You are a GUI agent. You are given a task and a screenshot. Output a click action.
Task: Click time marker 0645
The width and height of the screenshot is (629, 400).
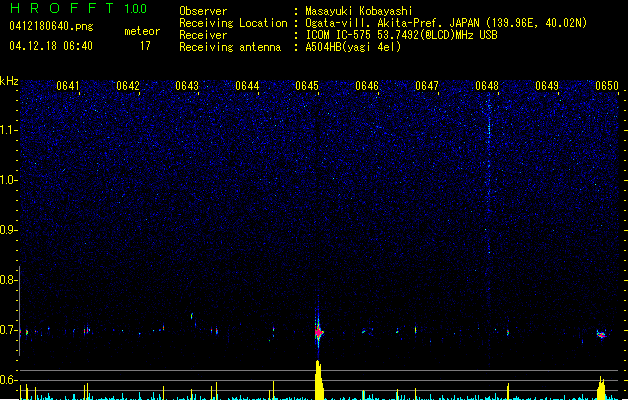(x=307, y=86)
